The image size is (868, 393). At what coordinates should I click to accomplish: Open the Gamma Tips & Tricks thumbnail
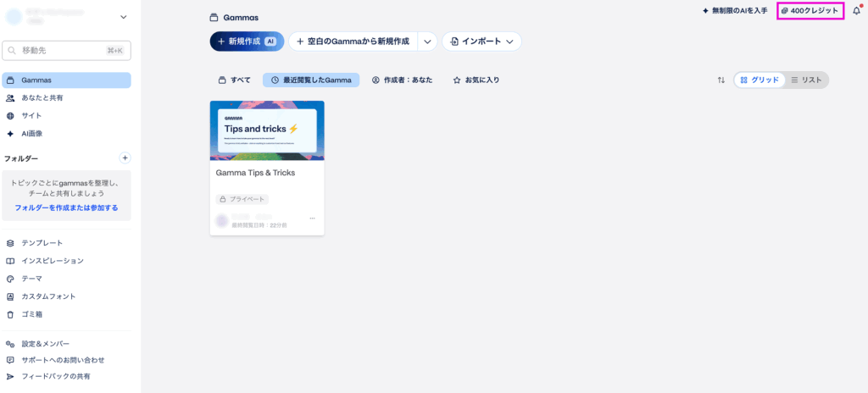[267, 130]
